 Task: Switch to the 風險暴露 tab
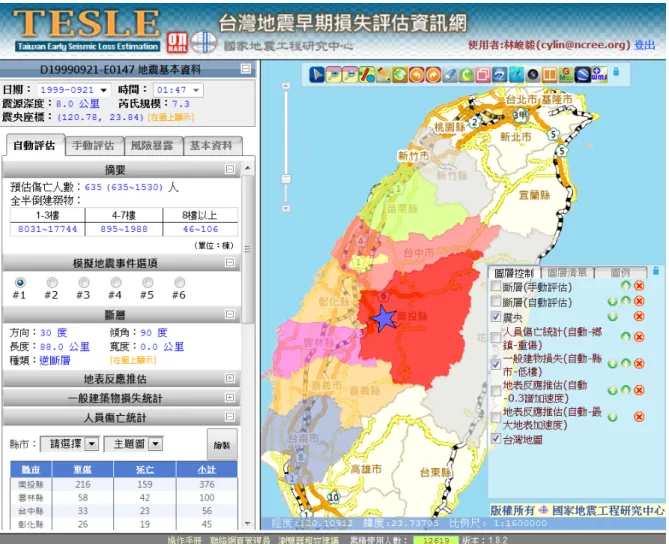152,146
